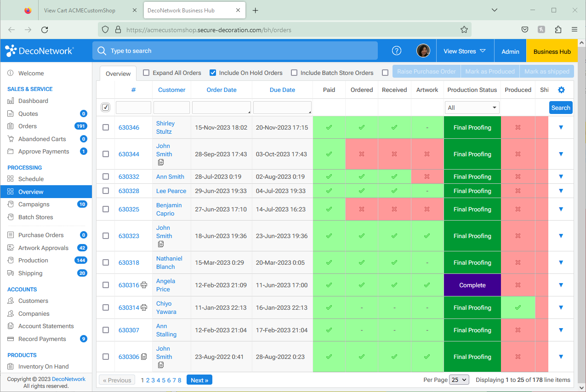Viewport: 586px width, 392px height.
Task: Click the Next pagination button
Action: 199,380
